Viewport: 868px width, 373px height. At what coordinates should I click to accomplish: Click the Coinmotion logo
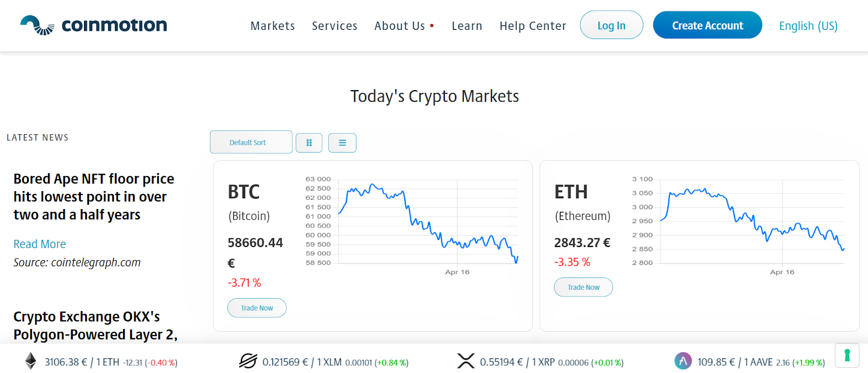(93, 26)
